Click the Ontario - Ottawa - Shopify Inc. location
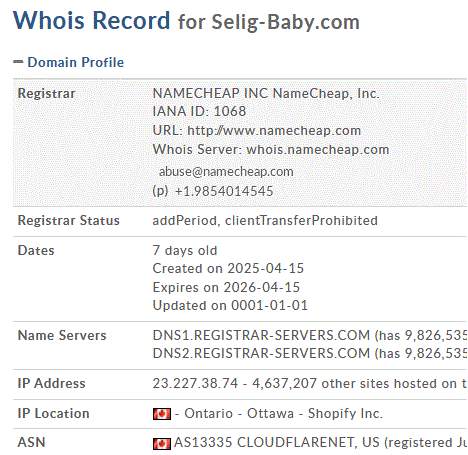Screen dimensions: 468x455 (283, 414)
